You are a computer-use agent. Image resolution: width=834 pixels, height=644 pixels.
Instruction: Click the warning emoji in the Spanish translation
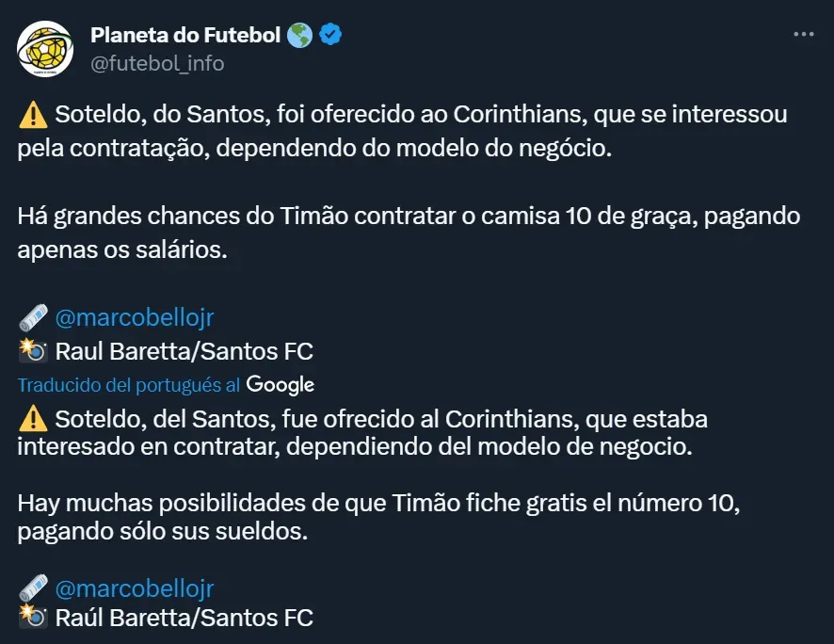coord(32,418)
